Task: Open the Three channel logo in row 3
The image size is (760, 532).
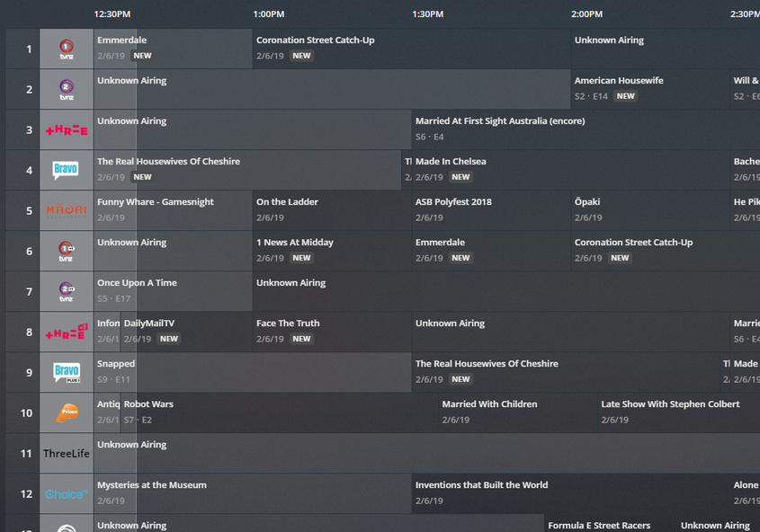Action: click(x=67, y=129)
